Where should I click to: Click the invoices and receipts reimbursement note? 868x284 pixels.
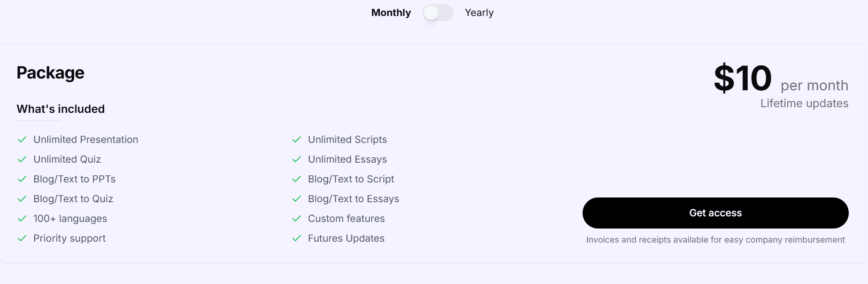tap(715, 240)
